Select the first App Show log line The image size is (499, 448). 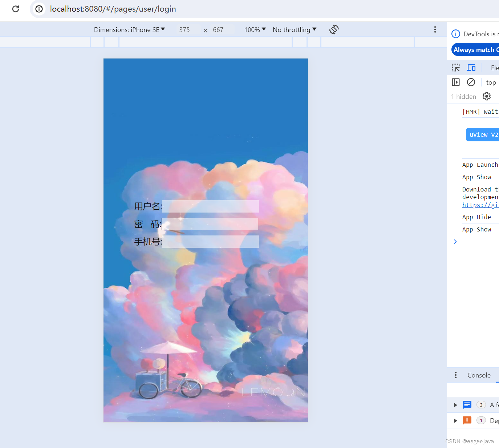pyautogui.click(x=476, y=177)
